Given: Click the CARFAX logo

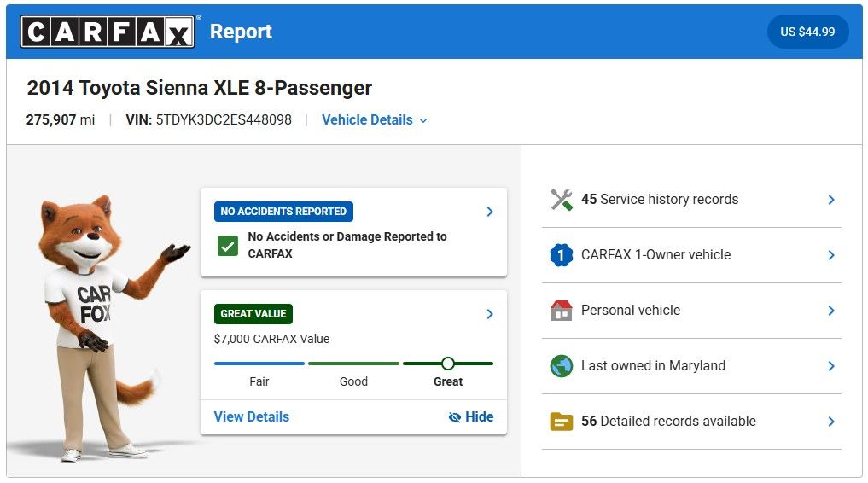Looking at the screenshot, I should (x=108, y=32).
